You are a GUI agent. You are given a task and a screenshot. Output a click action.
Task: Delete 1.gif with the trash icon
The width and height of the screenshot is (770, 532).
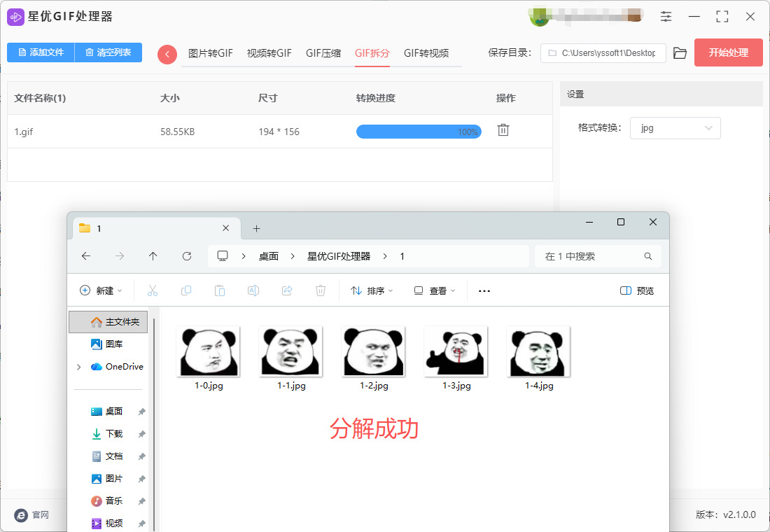pos(503,130)
